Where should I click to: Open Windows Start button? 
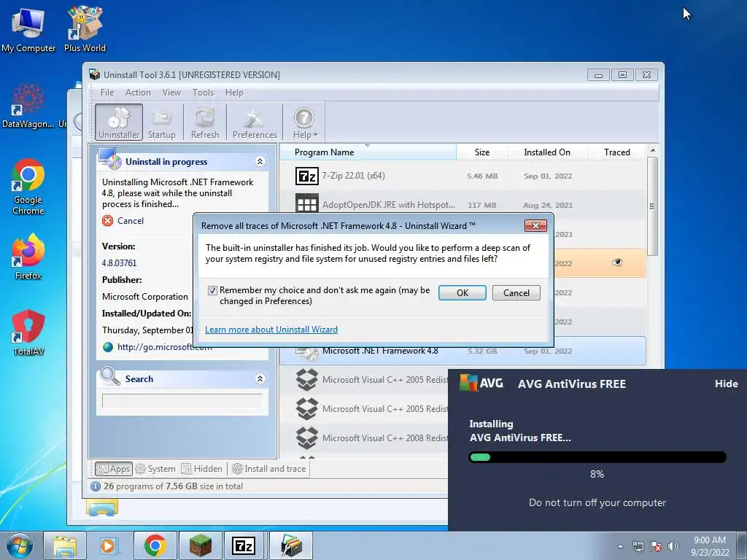coord(20,545)
